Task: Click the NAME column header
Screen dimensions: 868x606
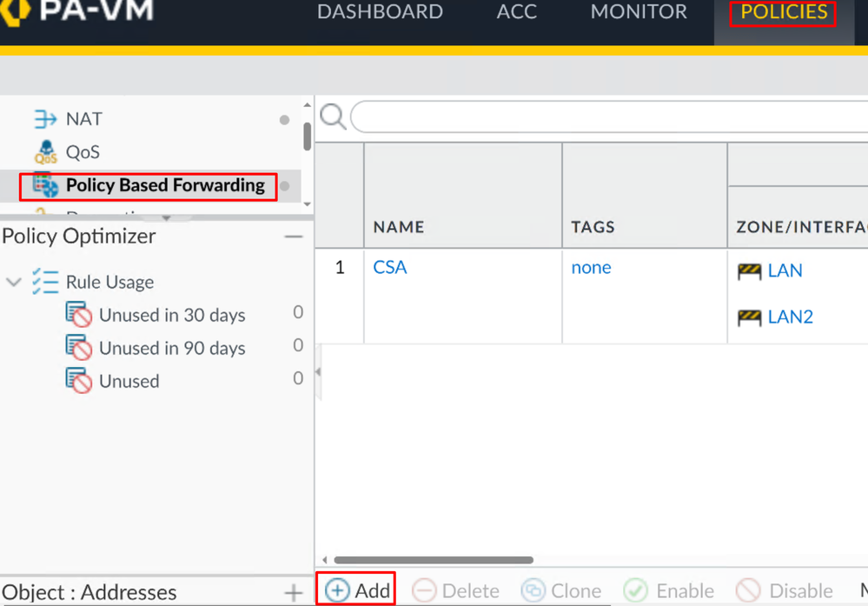Action: tap(399, 227)
